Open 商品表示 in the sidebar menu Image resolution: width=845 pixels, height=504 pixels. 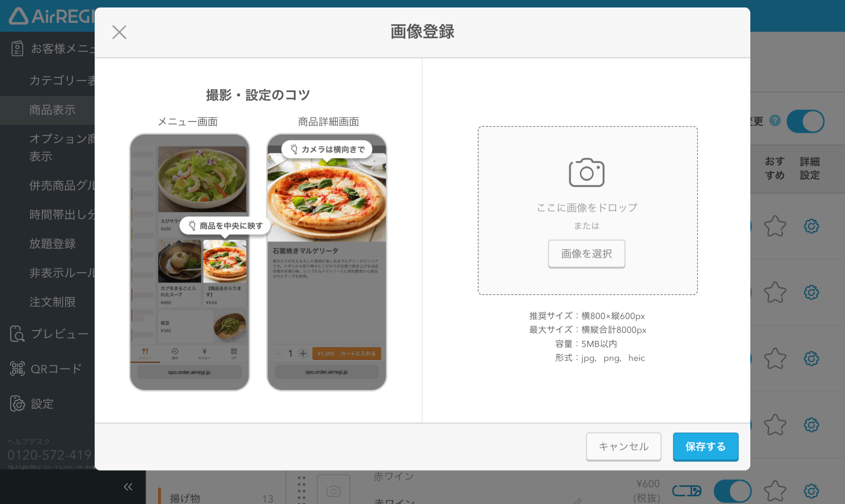(x=52, y=110)
